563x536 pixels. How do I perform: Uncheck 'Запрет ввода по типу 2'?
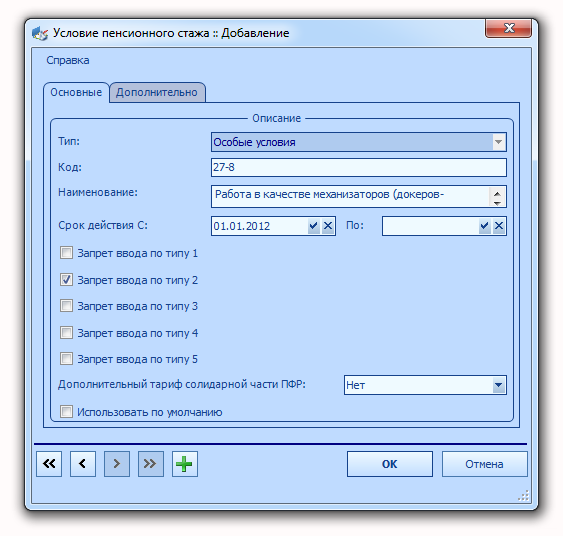[x=66, y=279]
